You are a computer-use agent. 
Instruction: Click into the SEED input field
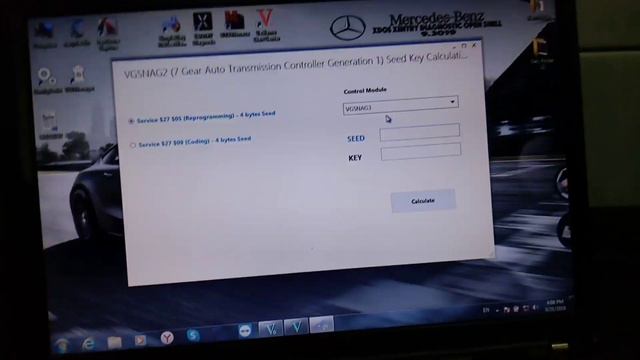tap(420, 133)
